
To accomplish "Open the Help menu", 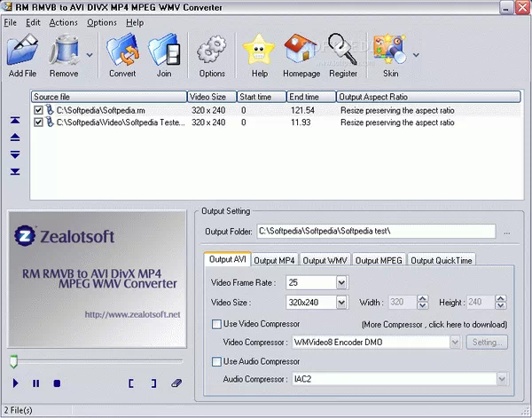I will (135, 23).
